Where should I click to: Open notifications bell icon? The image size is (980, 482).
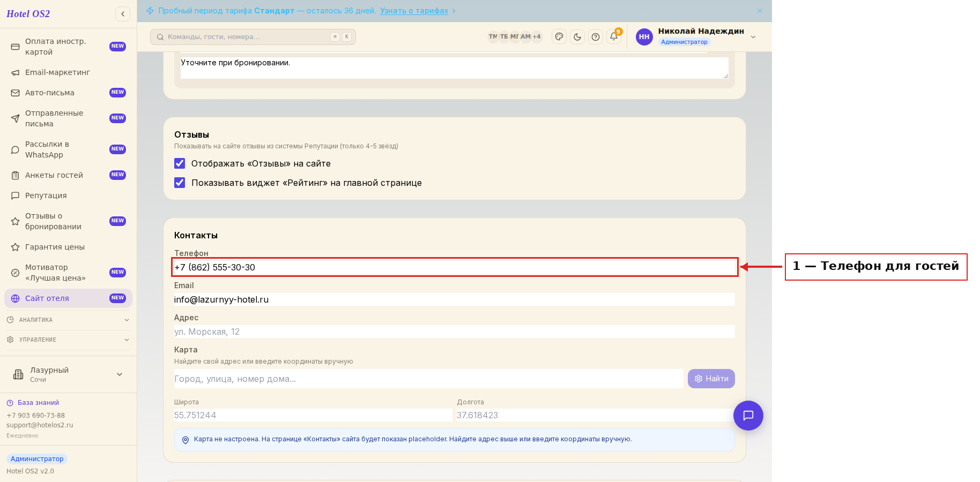[614, 36]
